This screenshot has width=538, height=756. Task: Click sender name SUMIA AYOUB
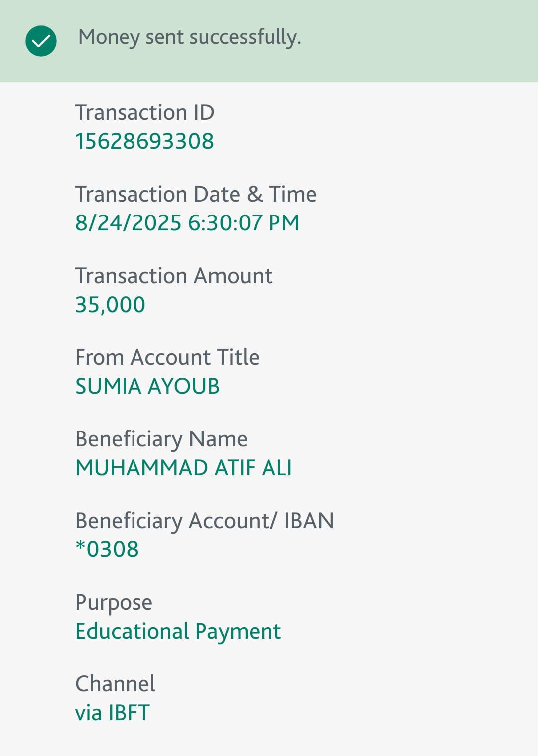(147, 386)
